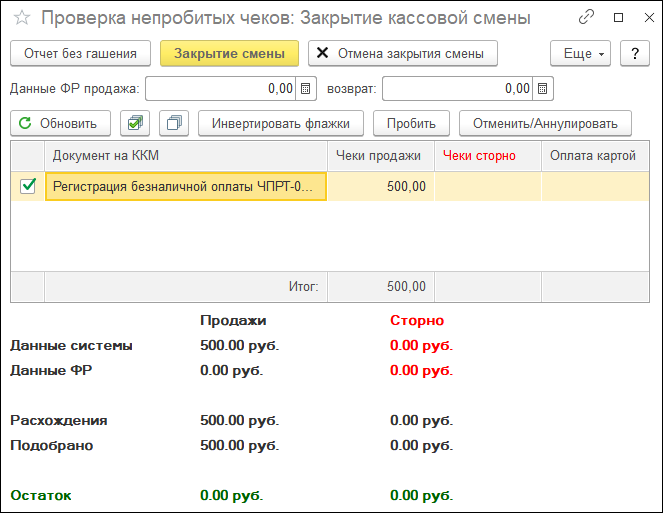Select empty Чеки сторно cell in document row
Viewport: 663px width, 513px height.
point(488,186)
